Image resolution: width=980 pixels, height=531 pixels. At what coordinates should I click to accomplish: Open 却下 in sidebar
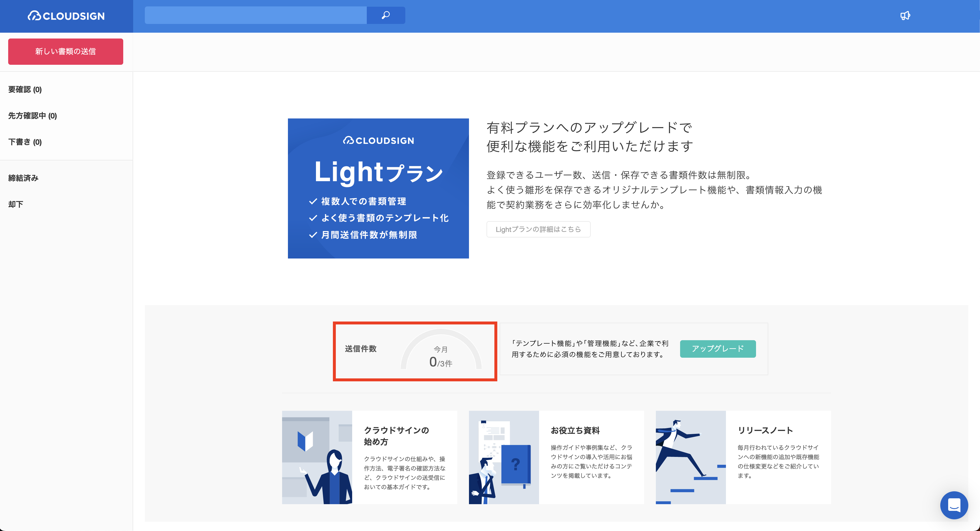[x=16, y=204]
